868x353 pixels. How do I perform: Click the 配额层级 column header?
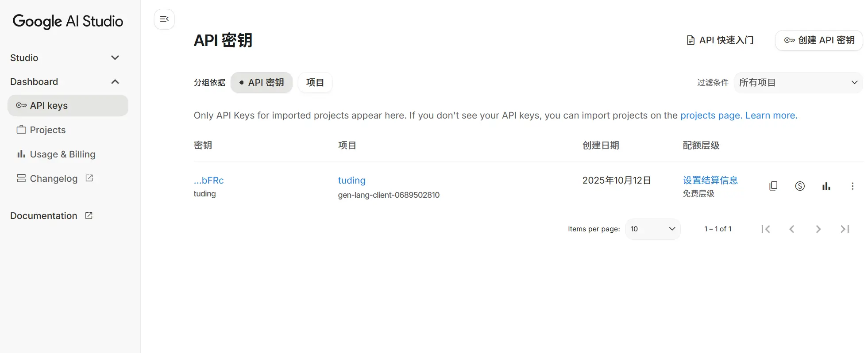click(701, 145)
